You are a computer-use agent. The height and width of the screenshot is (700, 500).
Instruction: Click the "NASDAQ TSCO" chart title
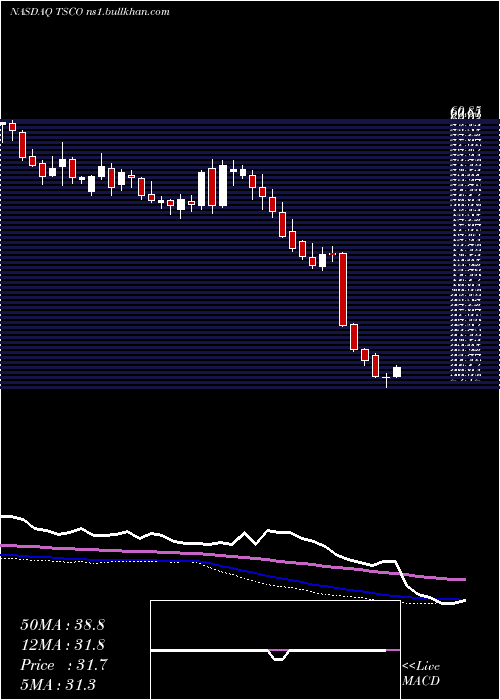point(46,12)
